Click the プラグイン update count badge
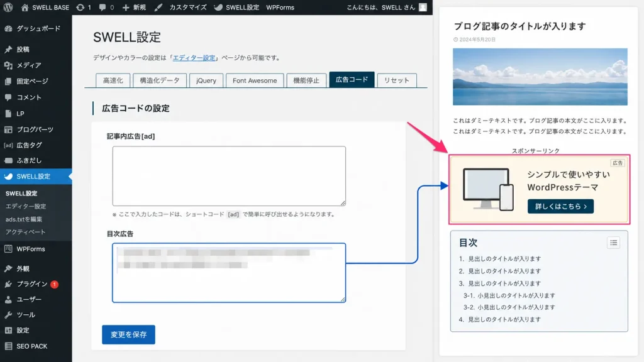Screen dimensions: 644x362 tap(54, 285)
